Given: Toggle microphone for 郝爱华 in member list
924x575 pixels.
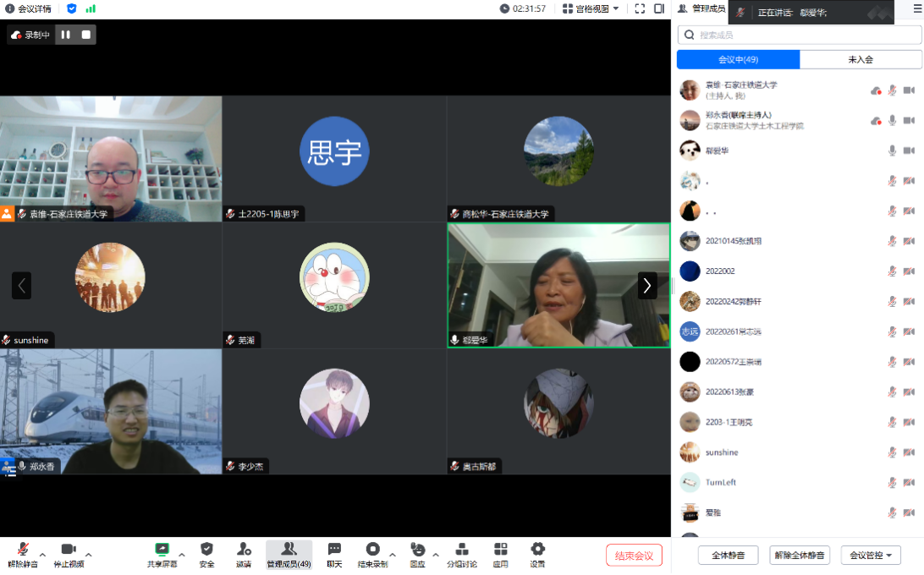Looking at the screenshot, I should [x=892, y=151].
